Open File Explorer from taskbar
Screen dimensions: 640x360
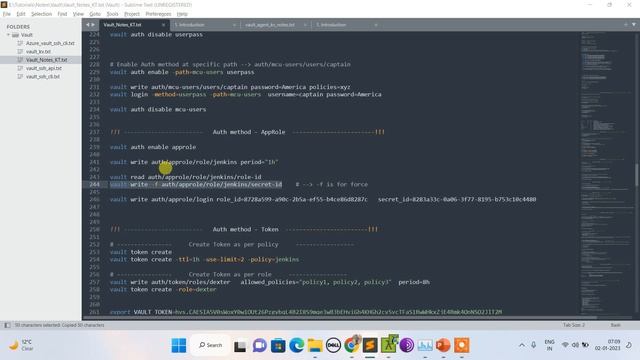[x=315, y=345]
